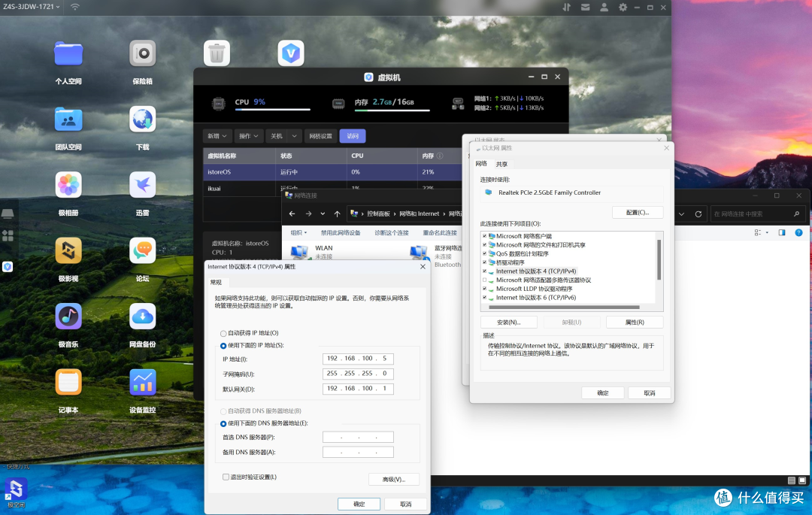Viewport: 812px width, 515px height.
Task: Open the 新增 dropdown in 虚拟机 window
Action: (x=217, y=136)
